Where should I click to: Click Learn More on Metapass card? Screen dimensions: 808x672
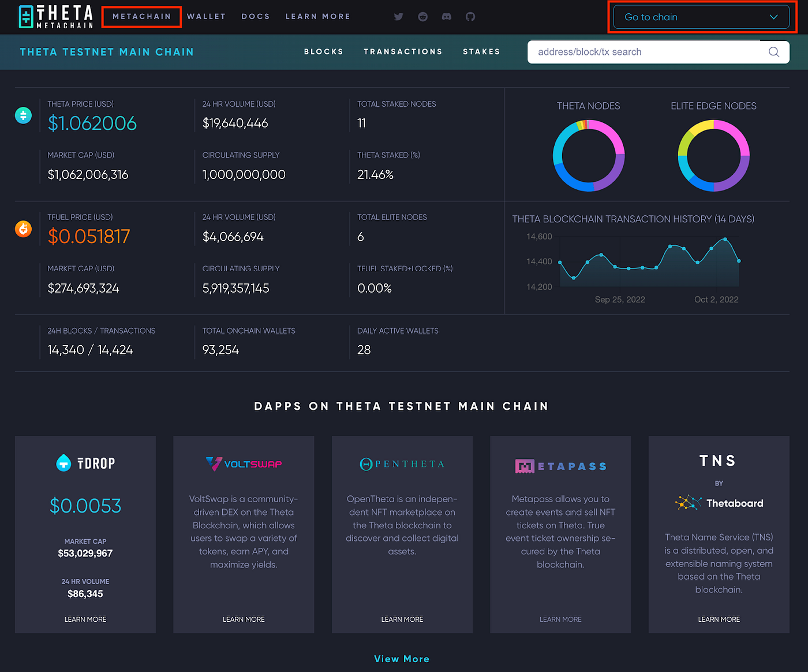(x=560, y=619)
